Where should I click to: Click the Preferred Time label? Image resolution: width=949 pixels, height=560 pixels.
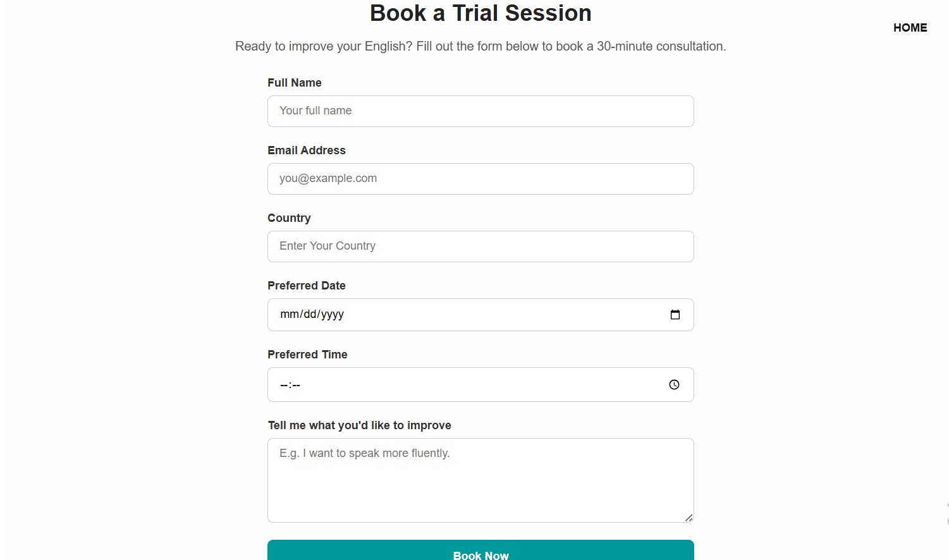pyautogui.click(x=307, y=355)
